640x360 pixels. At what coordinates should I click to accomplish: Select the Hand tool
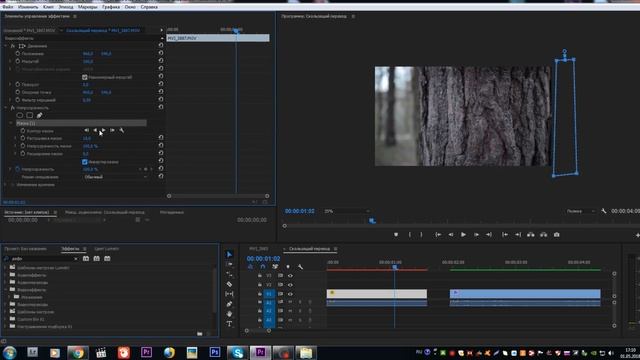click(229, 314)
